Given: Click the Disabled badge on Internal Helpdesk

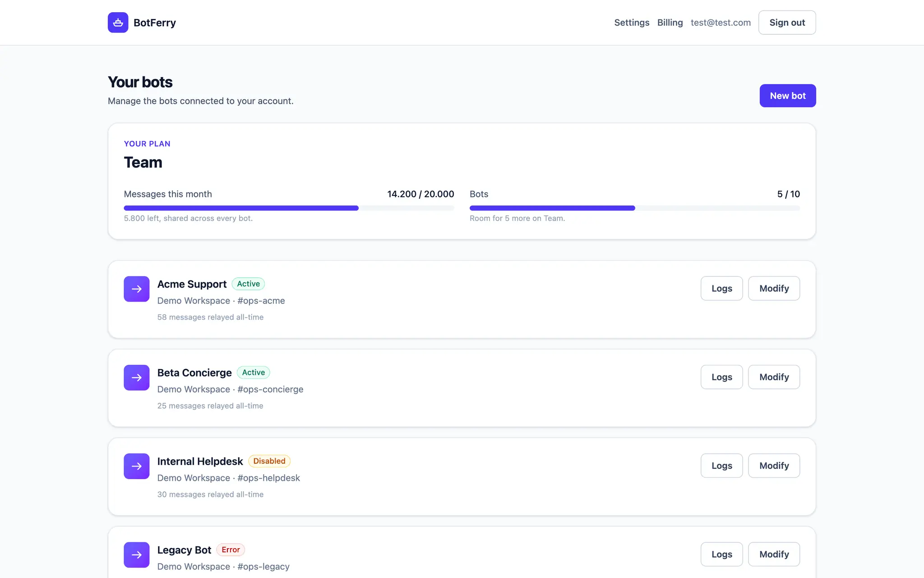Looking at the screenshot, I should pos(269,461).
